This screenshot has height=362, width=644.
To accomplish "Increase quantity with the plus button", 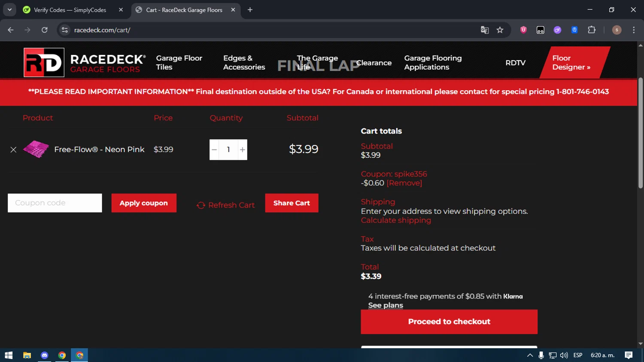I will (243, 149).
